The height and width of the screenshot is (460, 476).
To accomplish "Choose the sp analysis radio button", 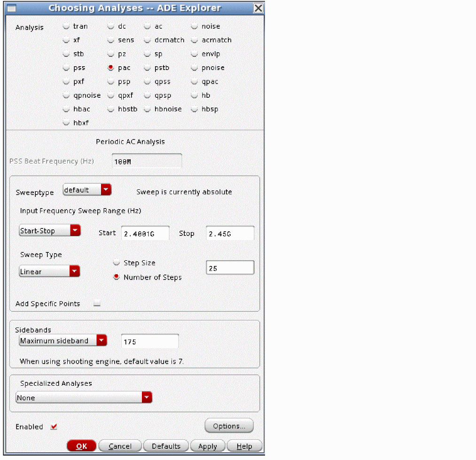I will coord(147,54).
